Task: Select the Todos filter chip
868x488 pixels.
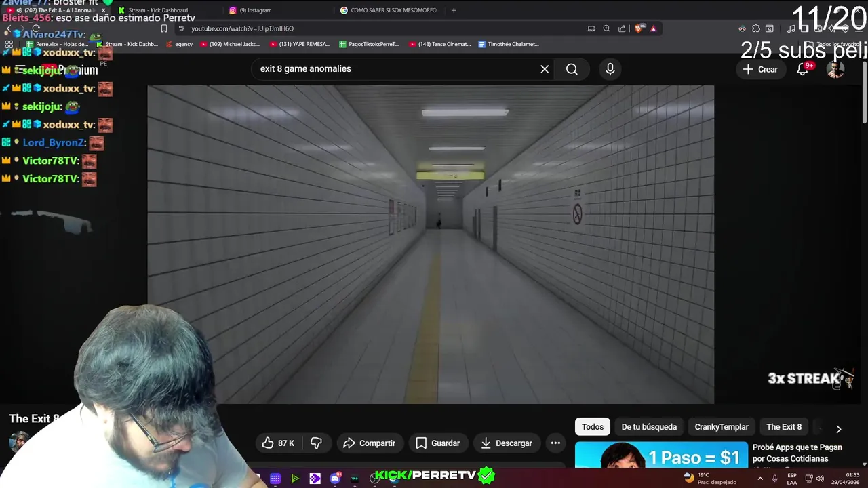Action: [x=593, y=427]
